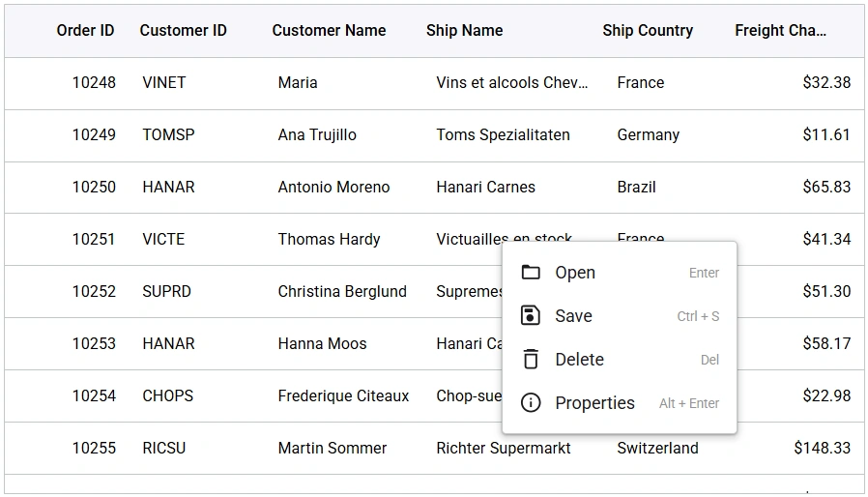This screenshot has width=868, height=497.
Task: Open Properties from the context menu
Action: point(594,403)
